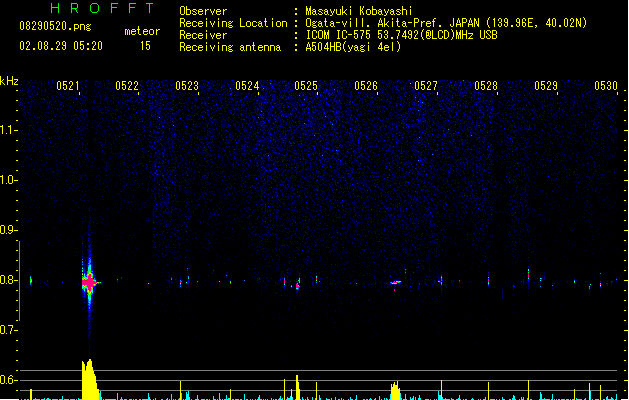Click the 0.9 kHz axis label
The width and height of the screenshot is (629, 400).
[x=8, y=230]
